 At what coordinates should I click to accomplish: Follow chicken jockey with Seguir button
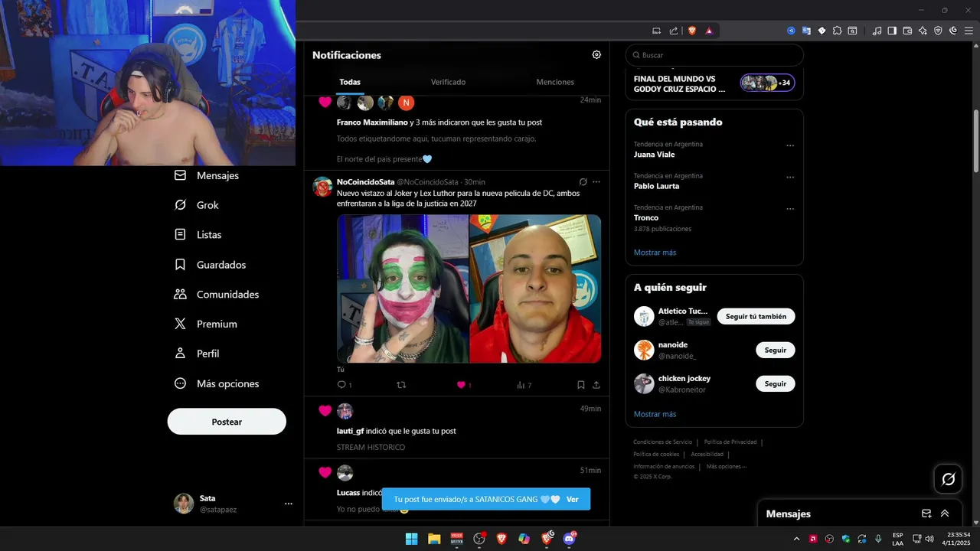coord(776,383)
